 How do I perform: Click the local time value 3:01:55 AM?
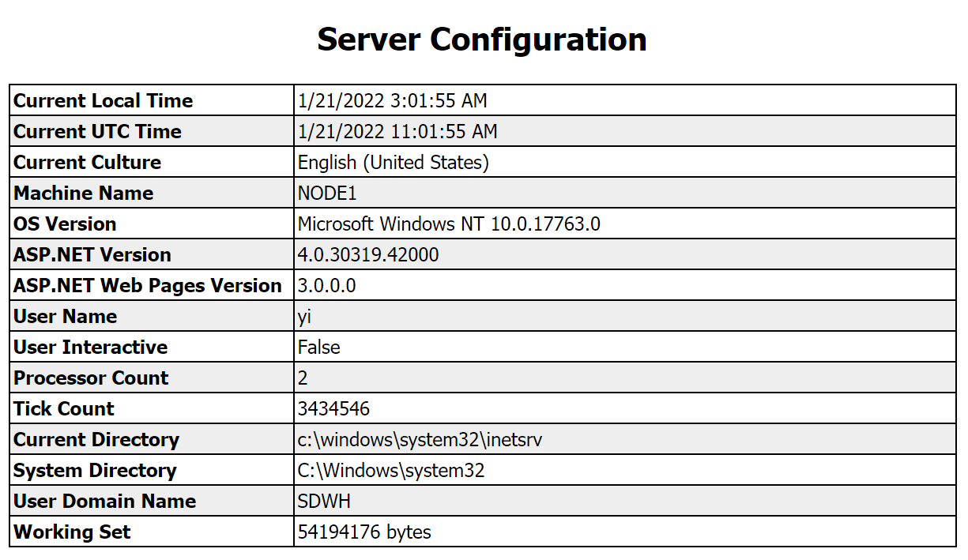tap(392, 101)
